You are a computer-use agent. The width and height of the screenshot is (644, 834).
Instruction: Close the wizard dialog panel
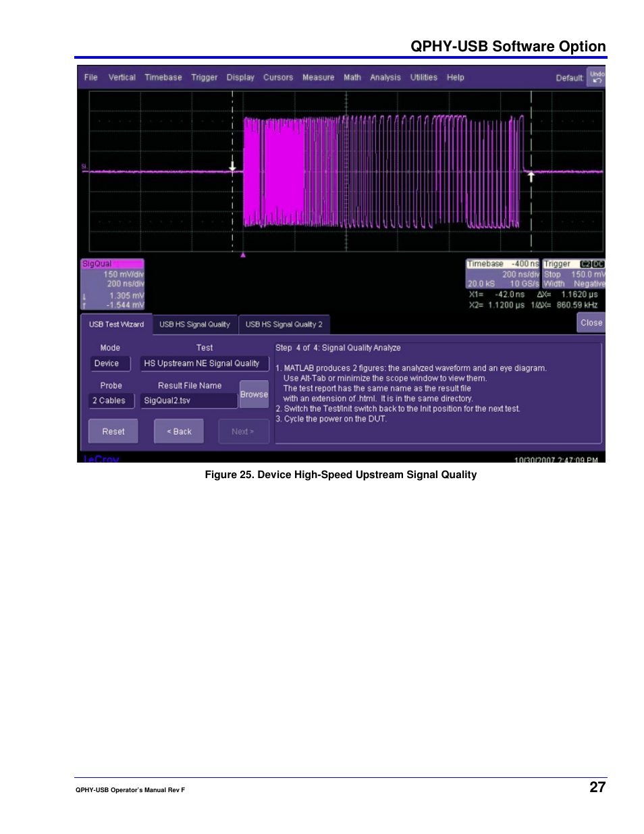pos(591,323)
